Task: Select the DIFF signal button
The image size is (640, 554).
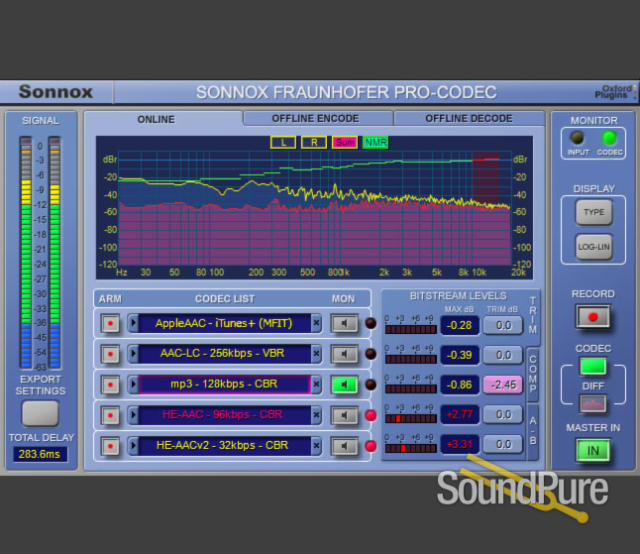Action: click(x=593, y=404)
